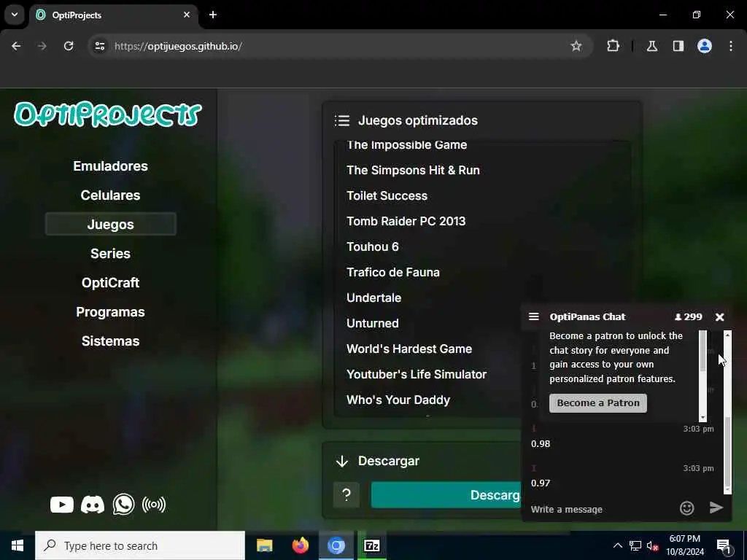This screenshot has height=560, width=747.
Task: Select The Simpsons Hit & Run
Action: 413,170
